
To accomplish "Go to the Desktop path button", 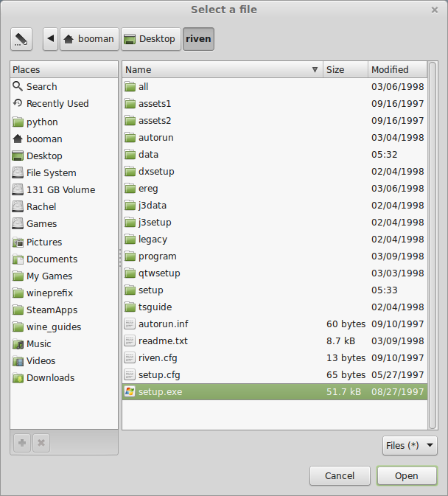I will tap(151, 39).
